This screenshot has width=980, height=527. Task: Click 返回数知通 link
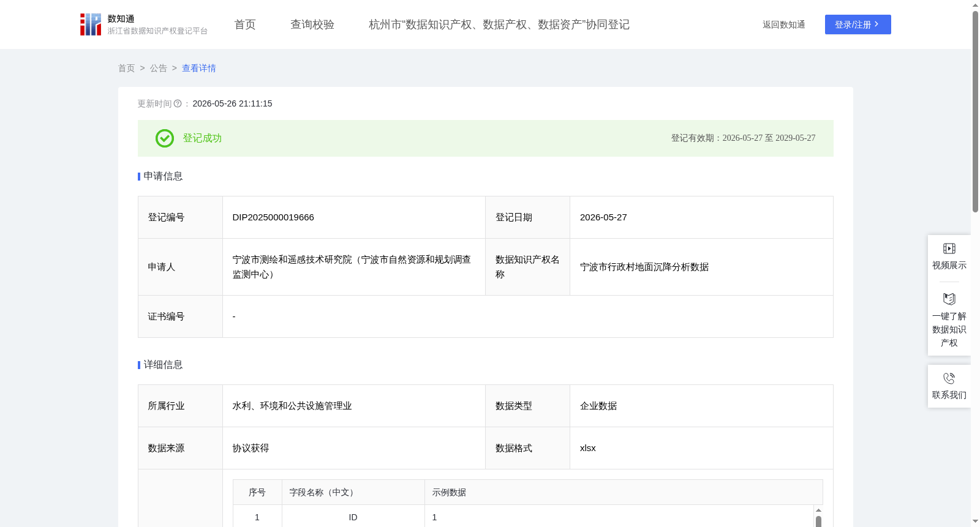click(x=784, y=24)
